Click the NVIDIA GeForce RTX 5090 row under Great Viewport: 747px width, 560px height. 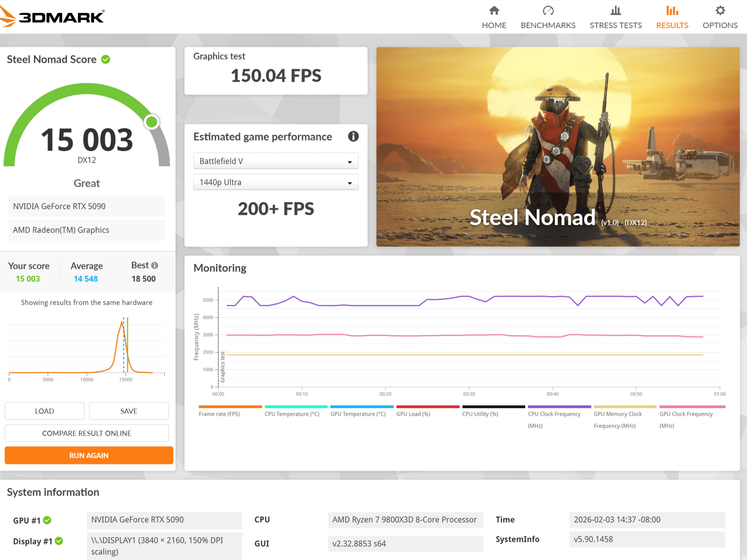[87, 206]
